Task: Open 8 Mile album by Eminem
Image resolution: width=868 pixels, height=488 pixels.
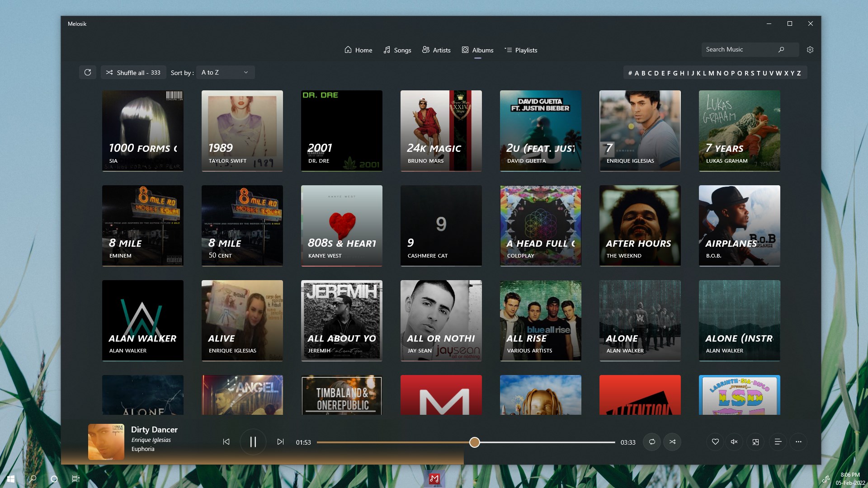Action: (x=143, y=225)
